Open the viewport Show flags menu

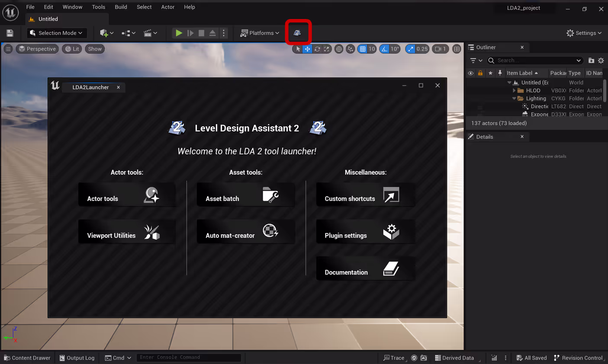coord(95,49)
